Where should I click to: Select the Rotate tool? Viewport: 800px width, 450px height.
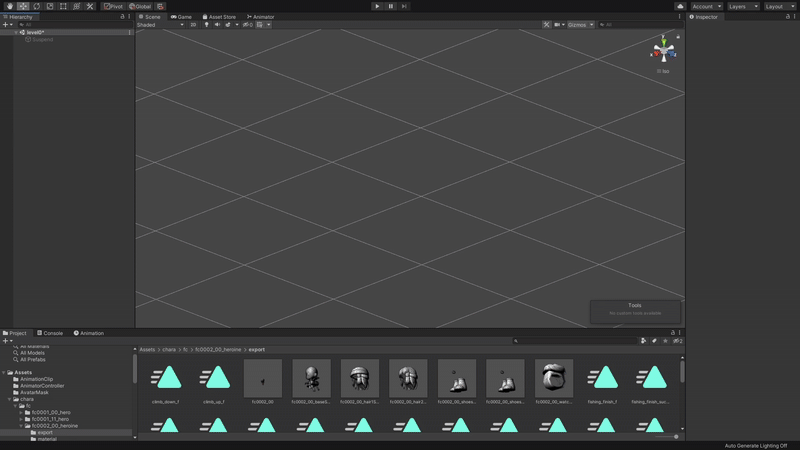[36, 6]
